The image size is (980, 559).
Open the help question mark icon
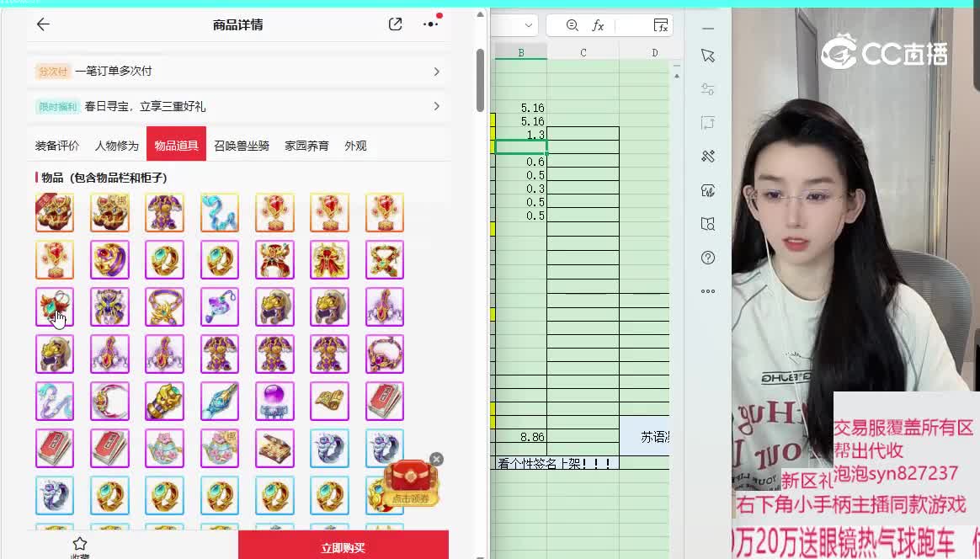pyautogui.click(x=707, y=258)
